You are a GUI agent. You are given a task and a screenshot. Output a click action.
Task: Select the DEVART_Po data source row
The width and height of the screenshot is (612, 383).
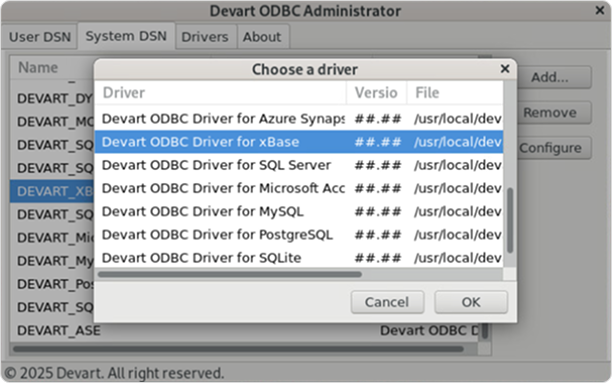[52, 284]
